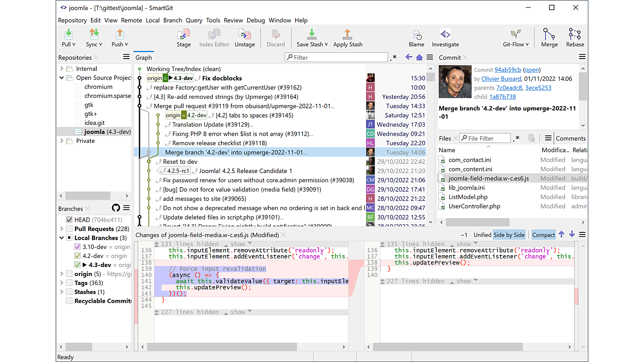Click the File Filter input field
This screenshot has height=362, width=644.
pos(485,138)
